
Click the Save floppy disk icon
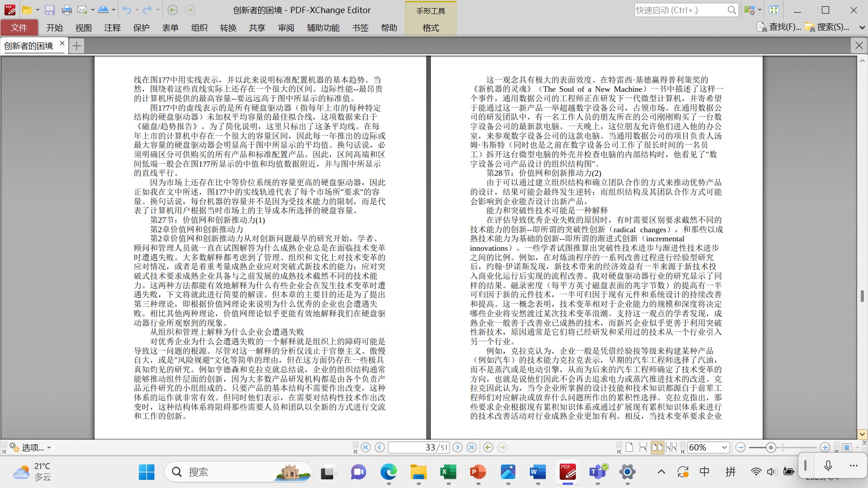coord(50,10)
